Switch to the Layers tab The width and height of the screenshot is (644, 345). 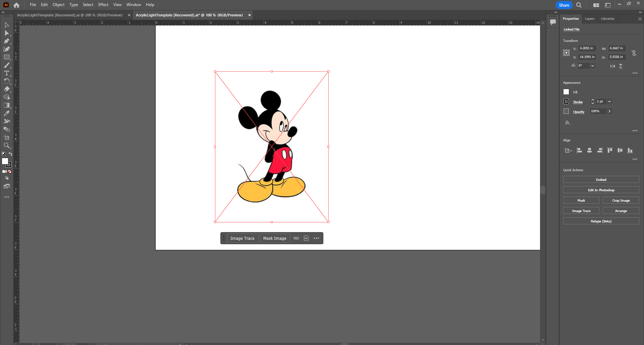click(x=589, y=19)
